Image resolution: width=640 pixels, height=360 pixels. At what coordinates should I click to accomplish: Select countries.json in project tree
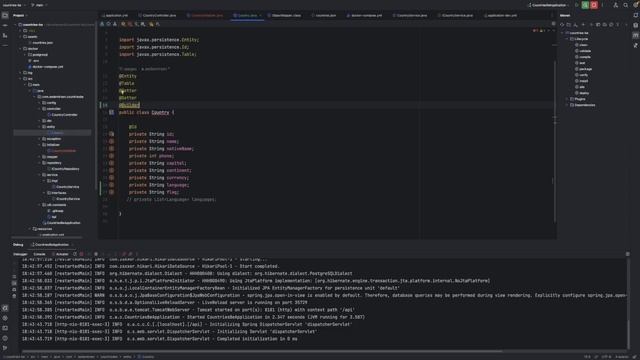coord(40,42)
